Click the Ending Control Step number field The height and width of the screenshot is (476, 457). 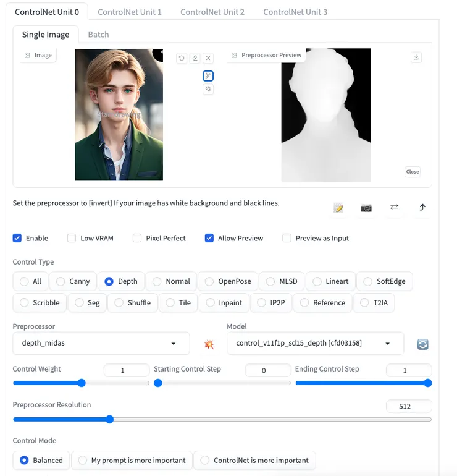[x=409, y=370]
